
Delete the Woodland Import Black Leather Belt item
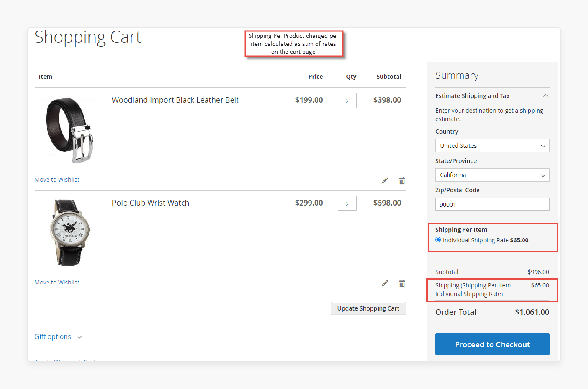click(402, 180)
